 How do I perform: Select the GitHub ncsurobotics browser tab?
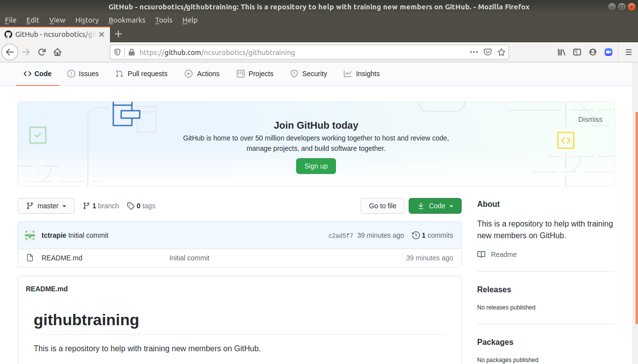point(54,34)
